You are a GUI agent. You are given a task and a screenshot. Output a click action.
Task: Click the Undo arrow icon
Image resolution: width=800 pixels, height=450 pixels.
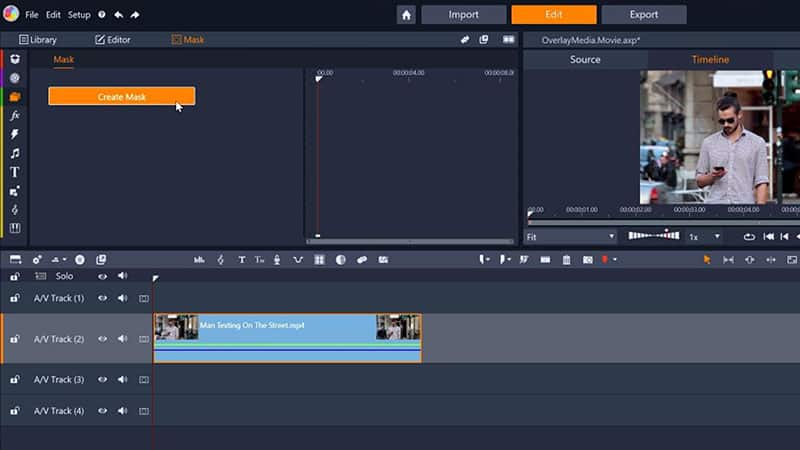(118, 15)
